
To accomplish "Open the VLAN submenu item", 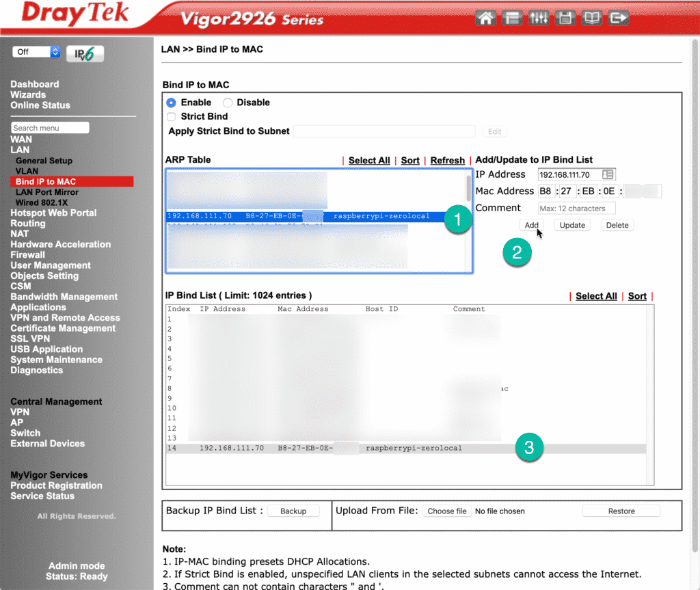I will tap(27, 171).
